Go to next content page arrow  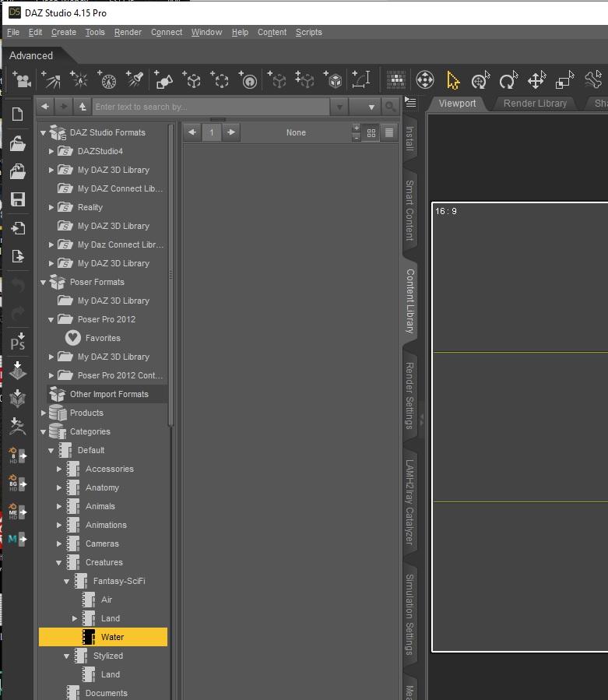(x=231, y=132)
